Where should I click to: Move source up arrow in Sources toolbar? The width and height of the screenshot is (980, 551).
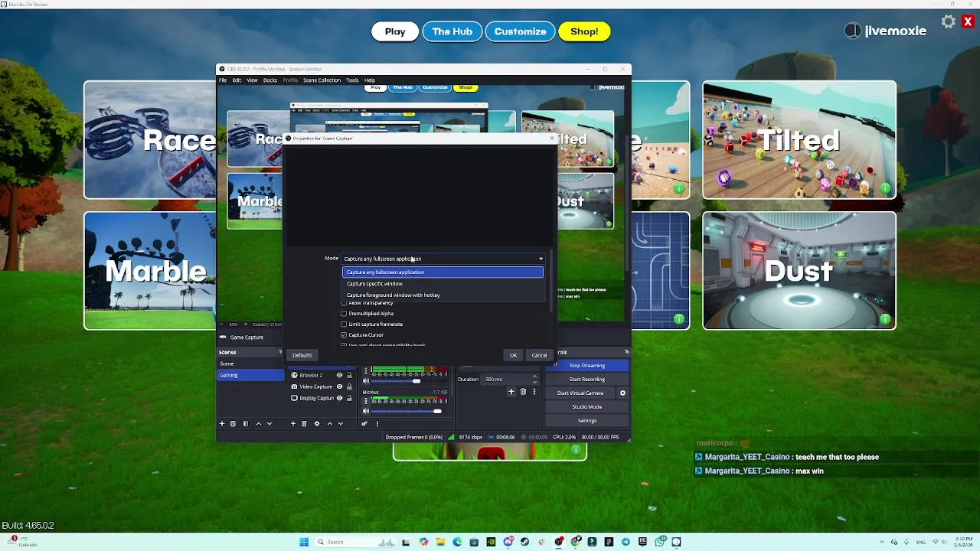tap(330, 423)
